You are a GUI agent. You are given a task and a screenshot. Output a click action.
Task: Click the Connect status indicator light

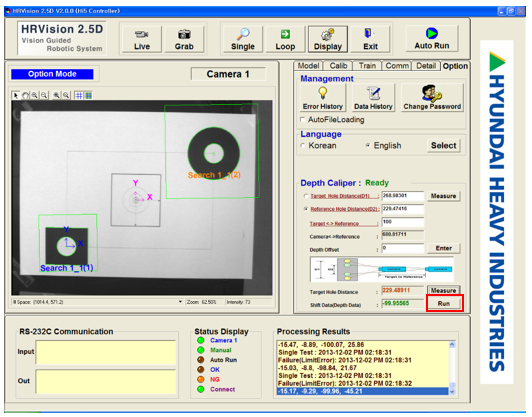[x=201, y=389]
